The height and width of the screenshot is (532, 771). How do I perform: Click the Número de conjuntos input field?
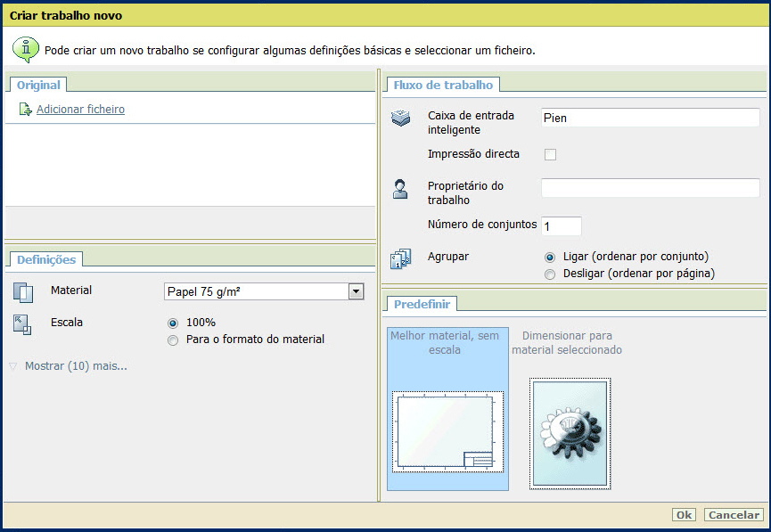(562, 226)
